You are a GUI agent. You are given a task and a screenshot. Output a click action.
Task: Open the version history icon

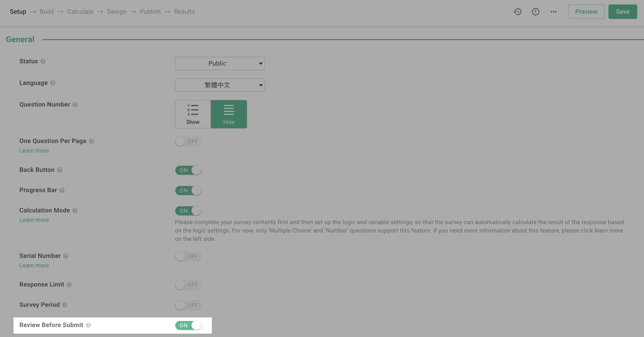518,11
